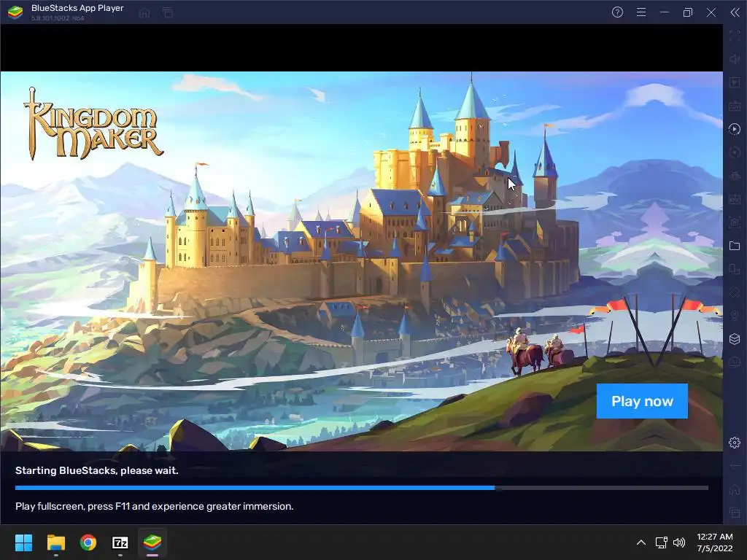
Task: Open 7-Zip from taskbar
Action: pyautogui.click(x=120, y=542)
